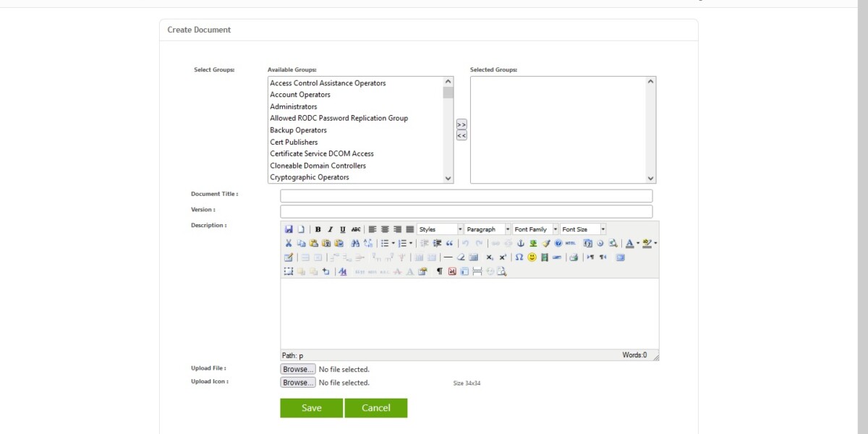Insert a special character symbol
Image resolution: width=868 pixels, height=434 pixels.
[519, 258]
